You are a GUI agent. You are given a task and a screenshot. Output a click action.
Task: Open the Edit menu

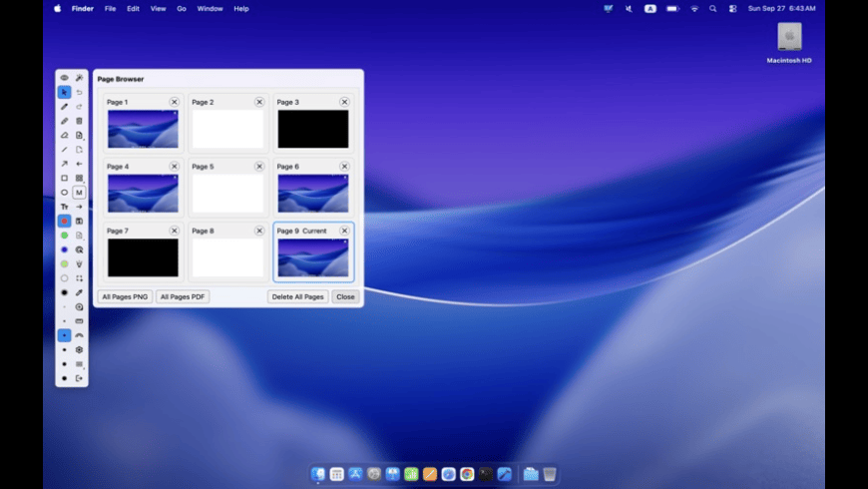133,9
